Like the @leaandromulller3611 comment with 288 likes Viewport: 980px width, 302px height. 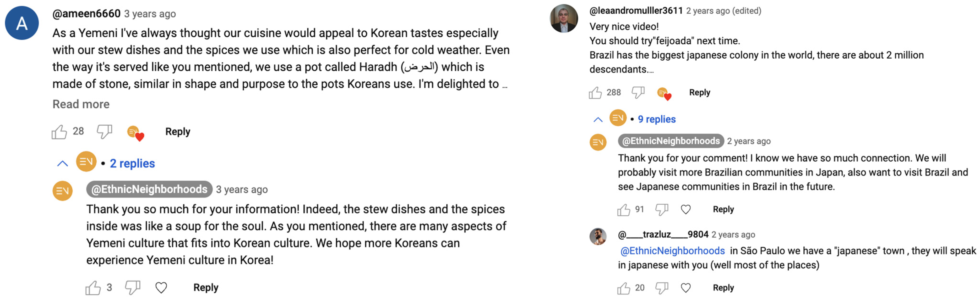pos(595,93)
